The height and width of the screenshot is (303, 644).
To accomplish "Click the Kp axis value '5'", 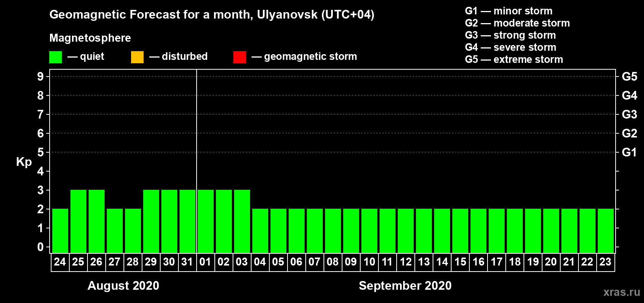I will coord(41,152).
